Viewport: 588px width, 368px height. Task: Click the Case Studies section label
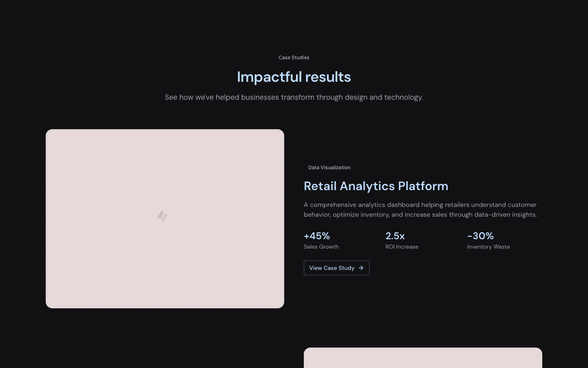click(x=294, y=58)
